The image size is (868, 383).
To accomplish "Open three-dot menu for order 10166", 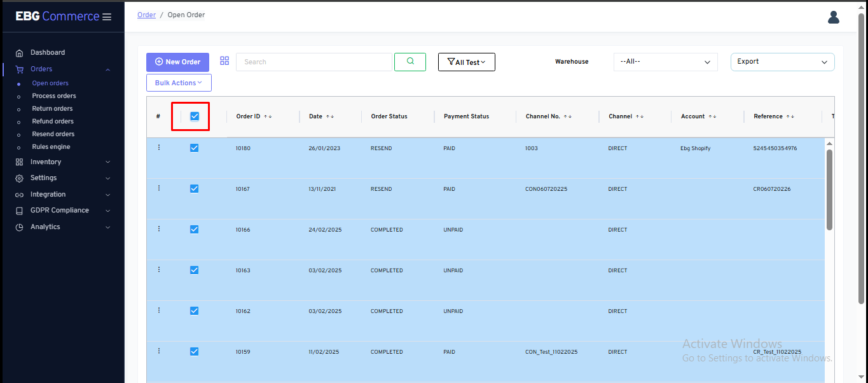I will click(159, 229).
